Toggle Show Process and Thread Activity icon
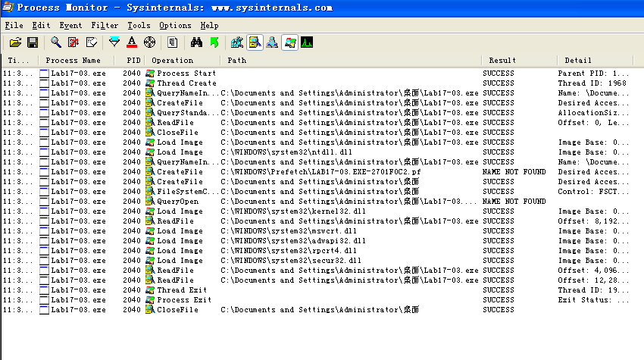The height and width of the screenshot is (360, 644). click(x=289, y=42)
